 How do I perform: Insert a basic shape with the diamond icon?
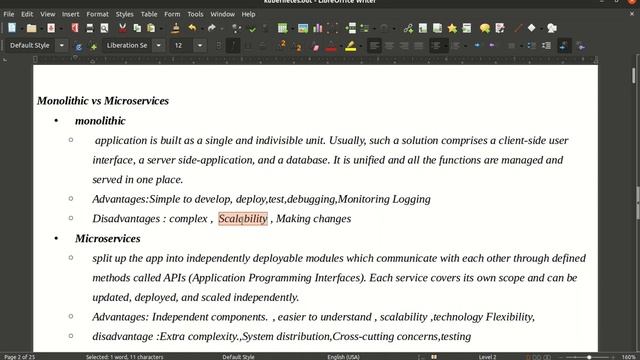tap(531, 28)
